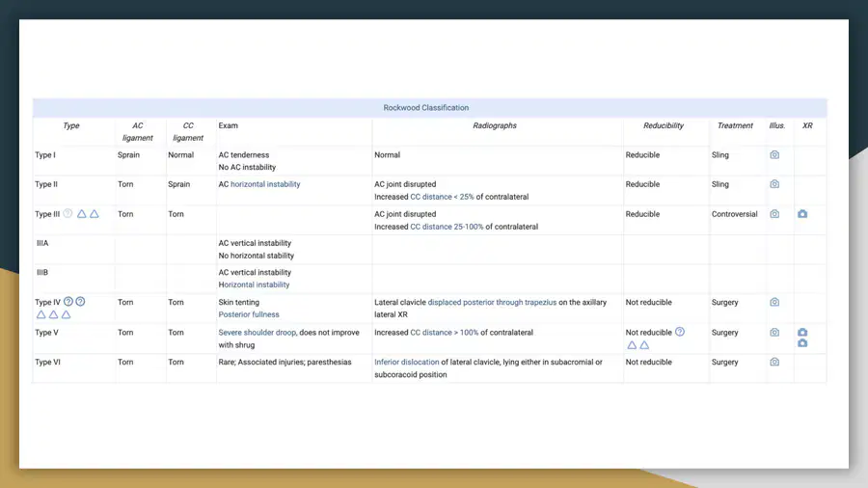This screenshot has height=488, width=868.
Task: Follow the 'CC distance 25-100%' link
Action: point(447,227)
